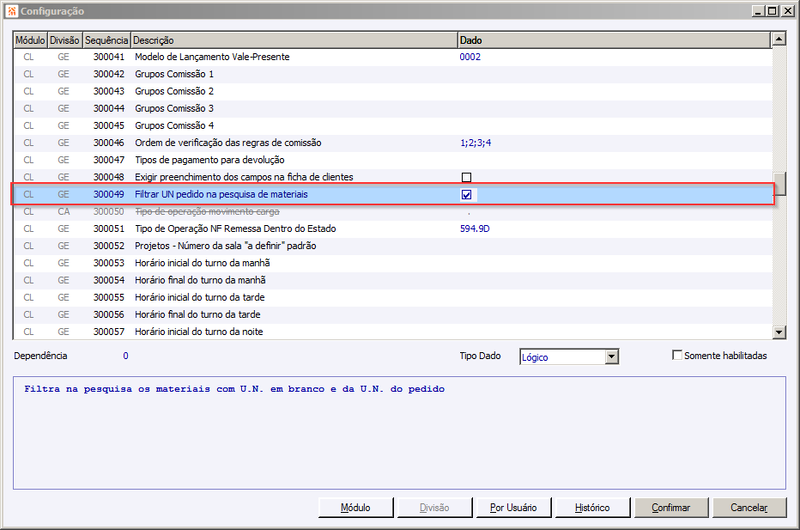Select Horário inicial do turno da tarde
Image resolution: width=800 pixels, height=530 pixels.
pyautogui.click(x=392, y=297)
